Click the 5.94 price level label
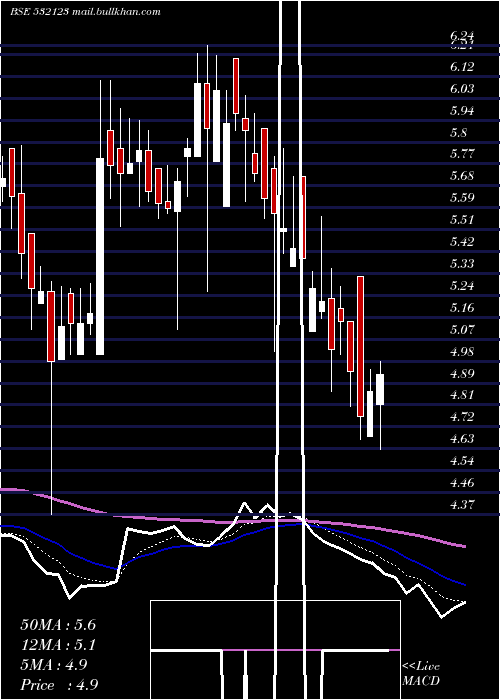 pyautogui.click(x=462, y=111)
